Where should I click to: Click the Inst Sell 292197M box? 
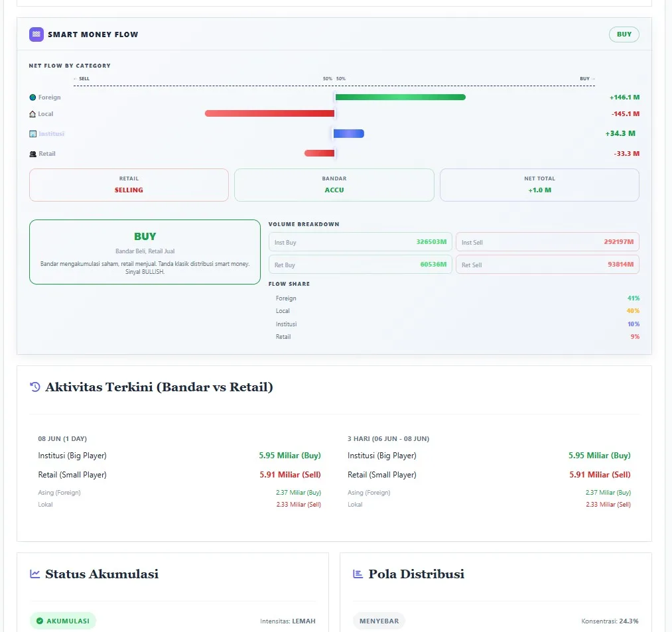547,242
